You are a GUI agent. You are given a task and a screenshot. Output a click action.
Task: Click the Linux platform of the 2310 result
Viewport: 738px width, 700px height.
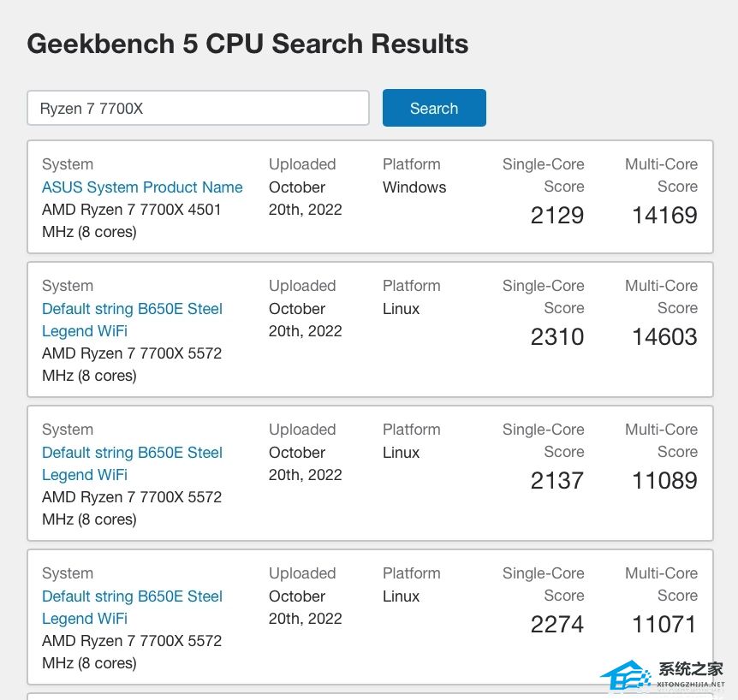[x=402, y=309]
